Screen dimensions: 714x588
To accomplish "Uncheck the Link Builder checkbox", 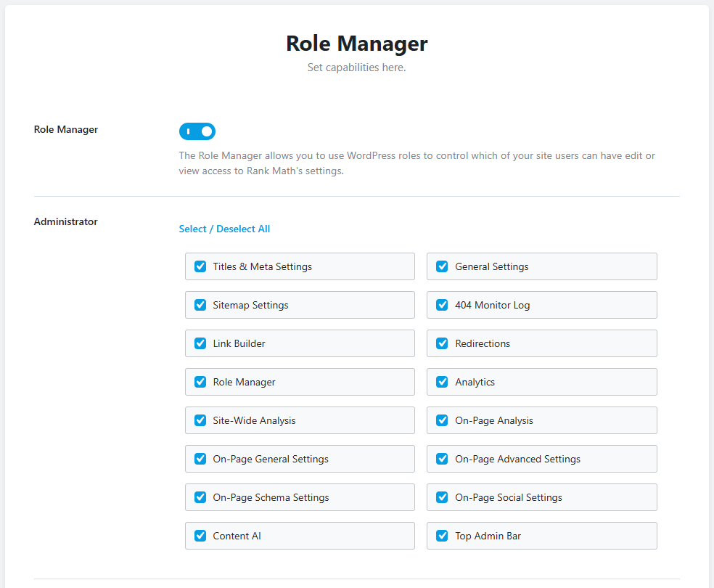I will tap(200, 343).
